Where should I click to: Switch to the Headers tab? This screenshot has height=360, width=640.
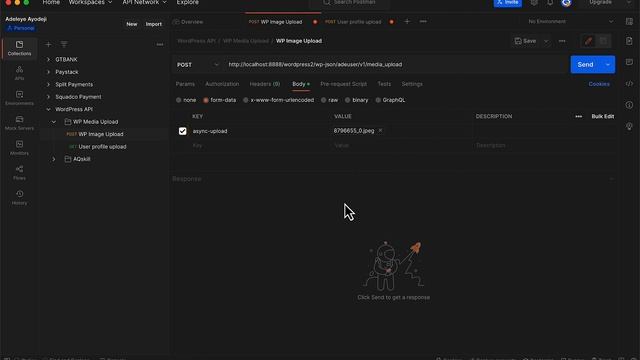[264, 84]
